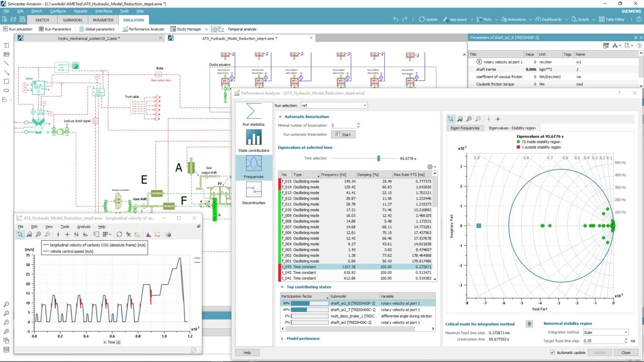This screenshot has width=644, height=362.
Task: Collapse the Automatic linearization section
Action: [280, 116]
